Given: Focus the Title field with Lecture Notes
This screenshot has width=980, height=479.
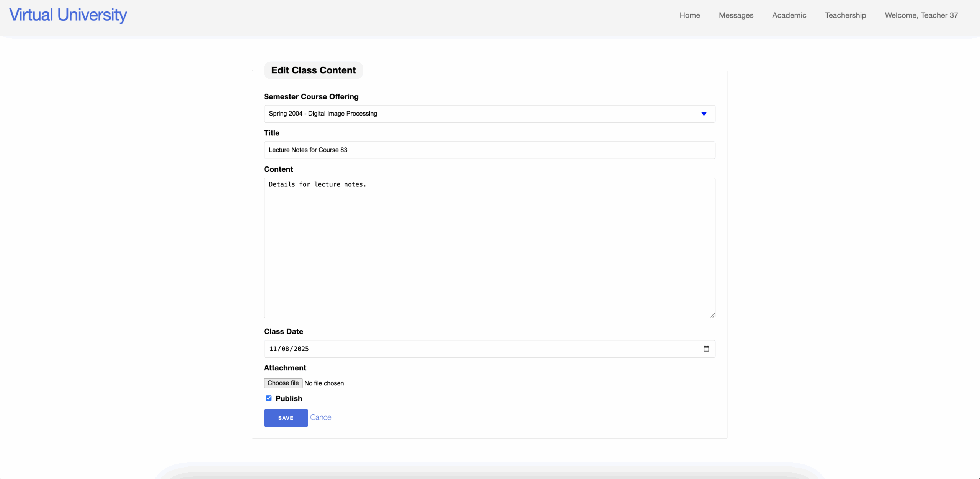Looking at the screenshot, I should (489, 150).
